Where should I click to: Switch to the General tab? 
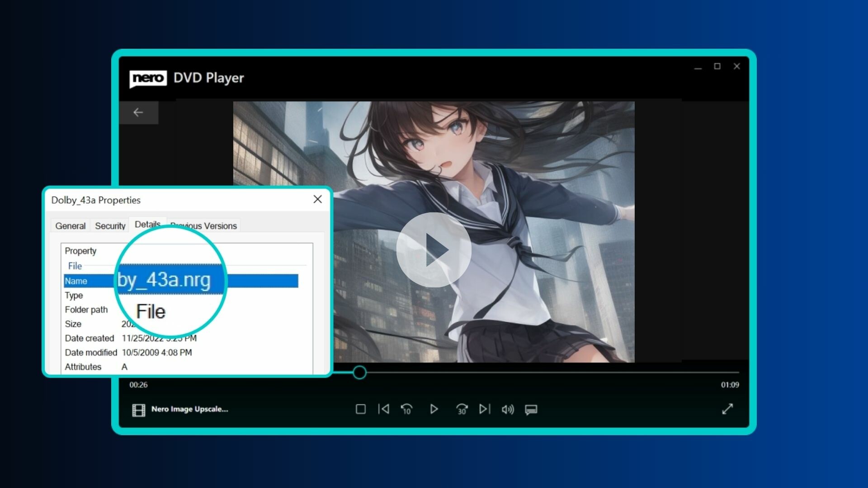tap(70, 225)
